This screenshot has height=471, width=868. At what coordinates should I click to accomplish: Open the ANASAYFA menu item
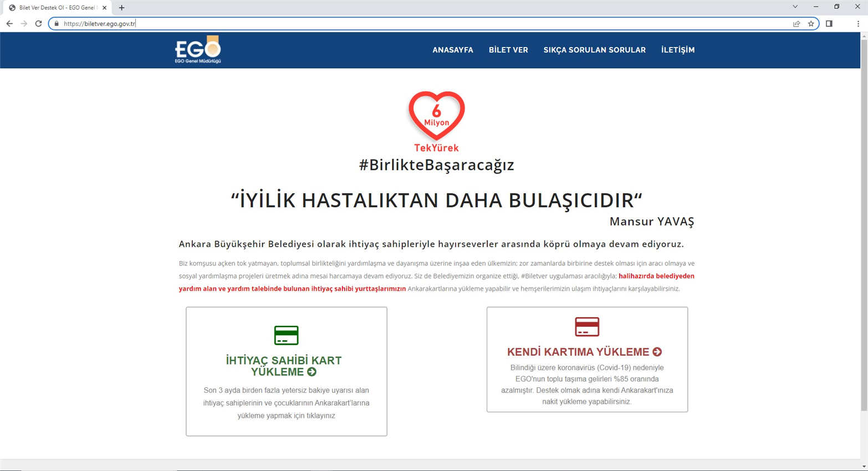(x=452, y=50)
